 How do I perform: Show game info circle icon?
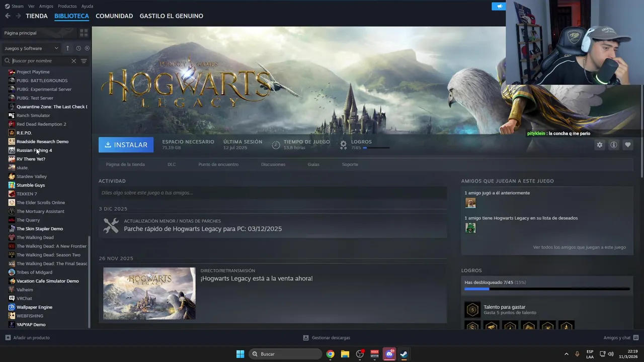pyautogui.click(x=613, y=145)
